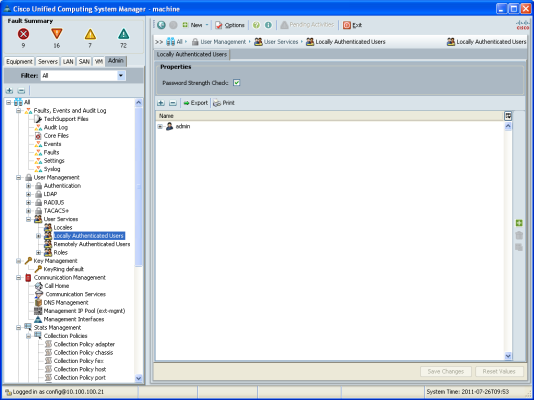The width and height of the screenshot is (534, 400).
Task: Select Audit Log in the tree
Action: pos(56,127)
